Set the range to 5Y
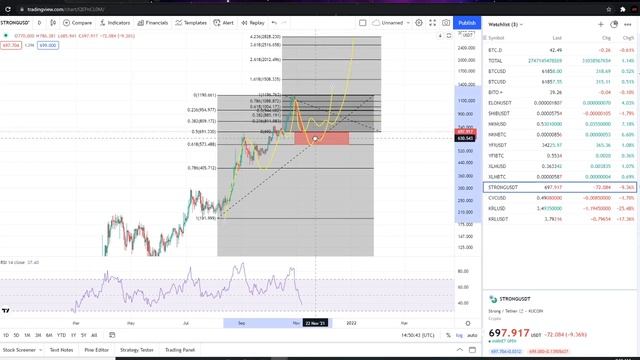The width and height of the screenshot is (640, 360). (x=84, y=335)
